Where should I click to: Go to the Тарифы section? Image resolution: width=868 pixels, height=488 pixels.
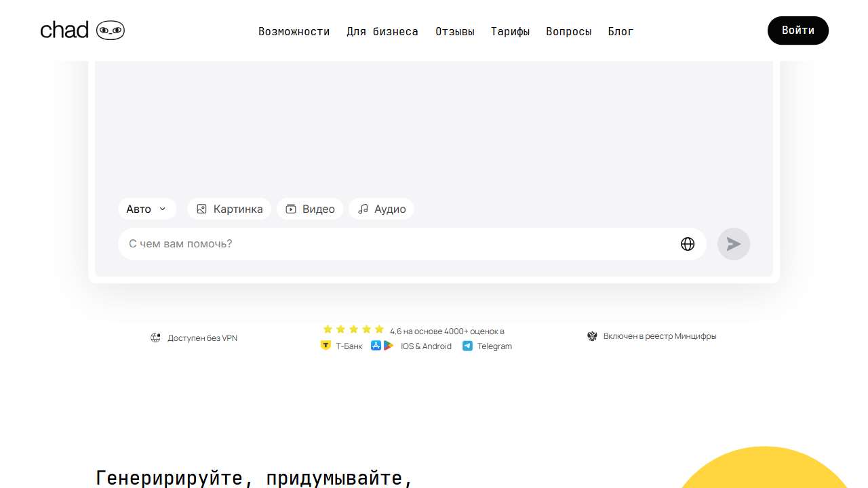click(510, 31)
